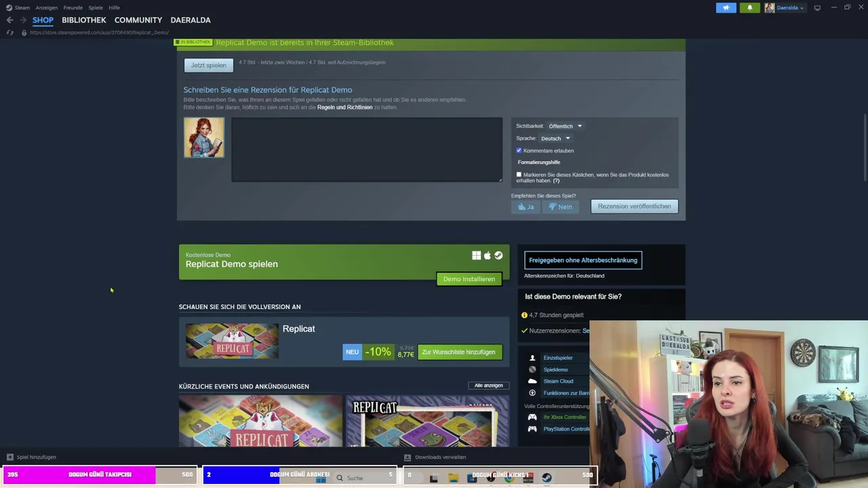This screenshot has height=488, width=868.
Task: Check the received product for free checkbox
Action: click(x=519, y=175)
